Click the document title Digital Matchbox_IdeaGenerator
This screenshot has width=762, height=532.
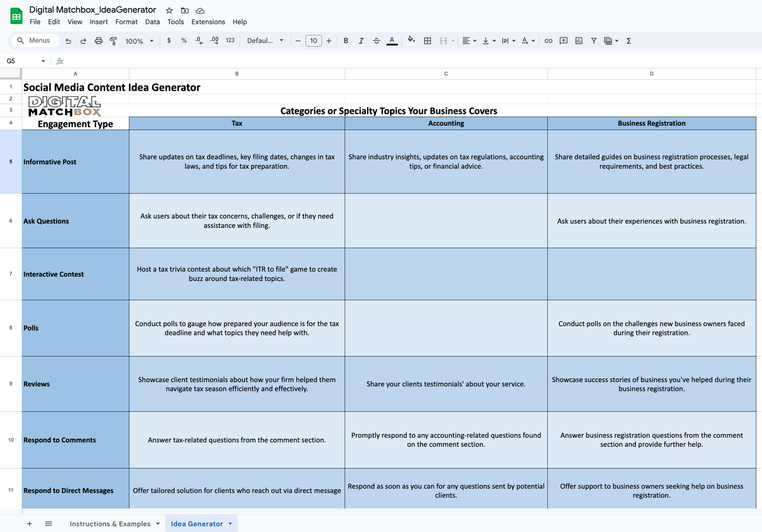pos(93,10)
